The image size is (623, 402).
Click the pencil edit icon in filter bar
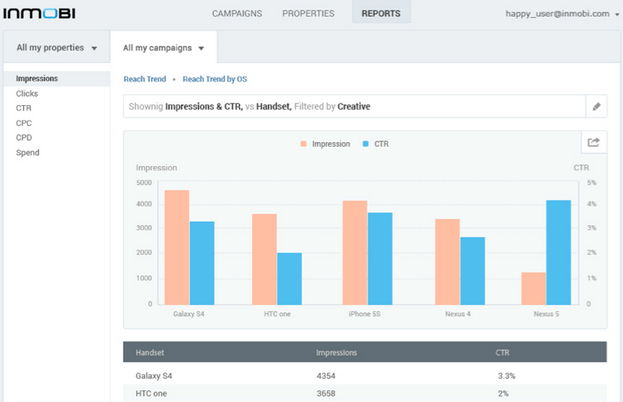[596, 106]
